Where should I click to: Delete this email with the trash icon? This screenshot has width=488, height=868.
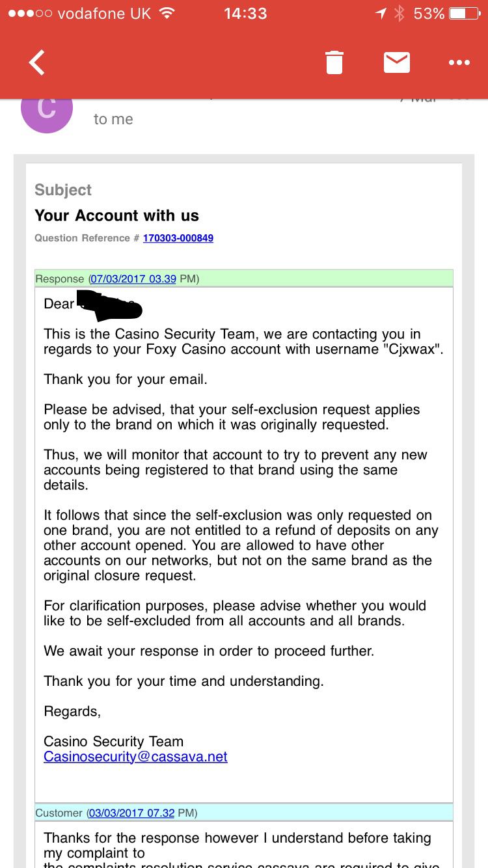click(x=334, y=63)
